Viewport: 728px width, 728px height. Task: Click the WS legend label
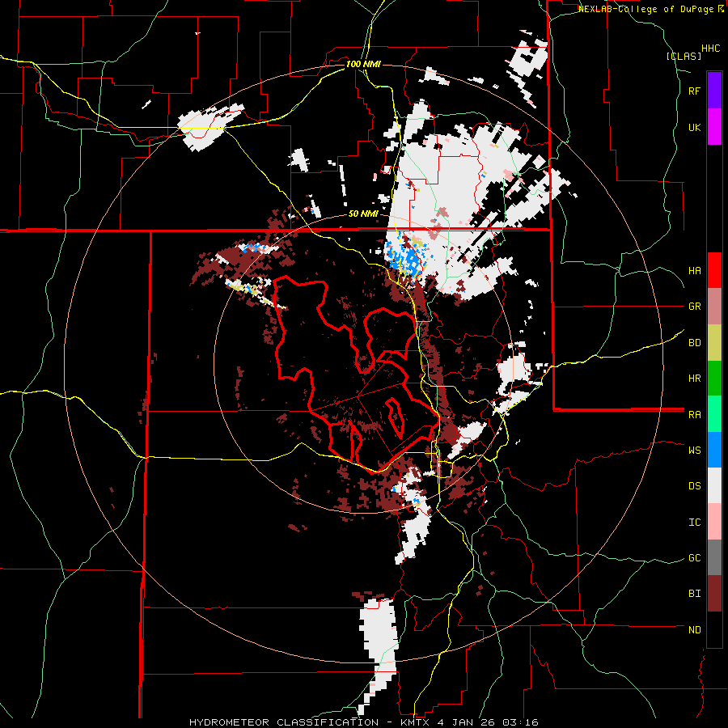[x=695, y=451]
